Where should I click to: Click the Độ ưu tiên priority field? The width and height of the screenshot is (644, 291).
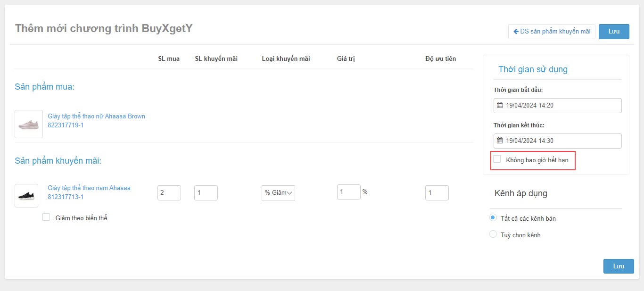[437, 193]
